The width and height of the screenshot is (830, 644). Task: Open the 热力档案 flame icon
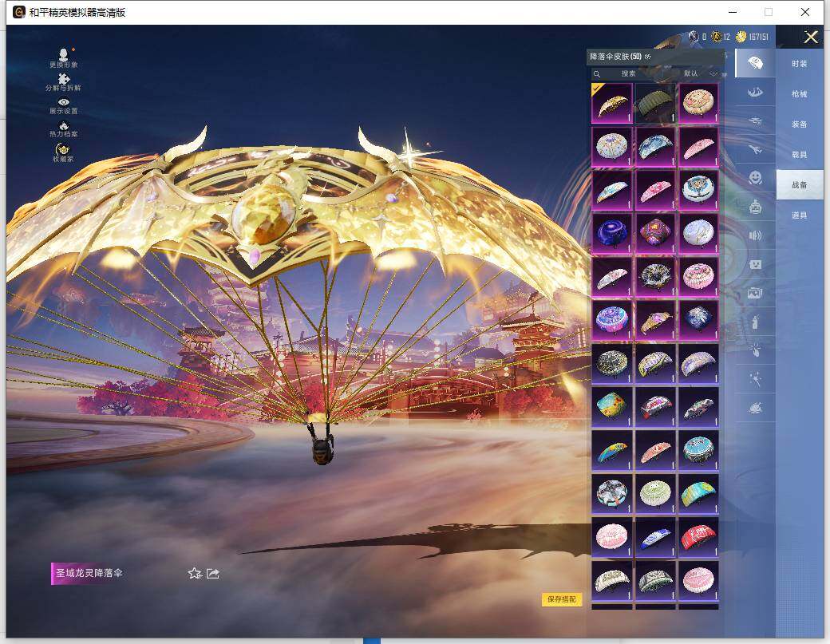[x=63, y=127]
